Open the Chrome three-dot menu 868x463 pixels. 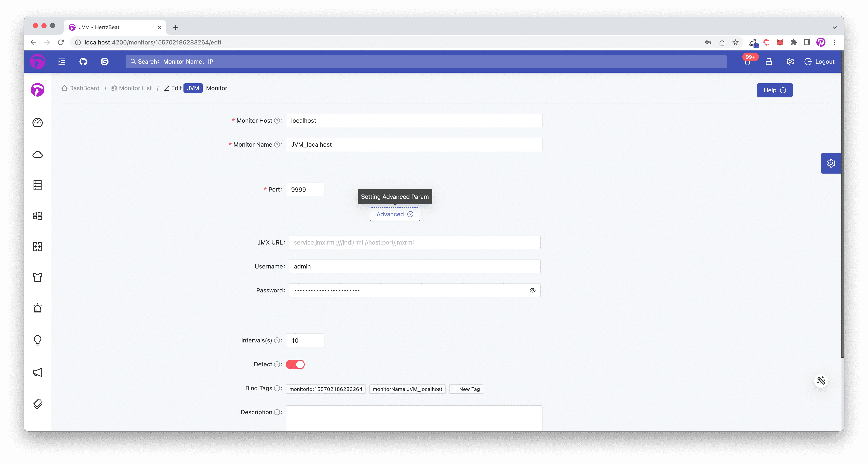(834, 42)
